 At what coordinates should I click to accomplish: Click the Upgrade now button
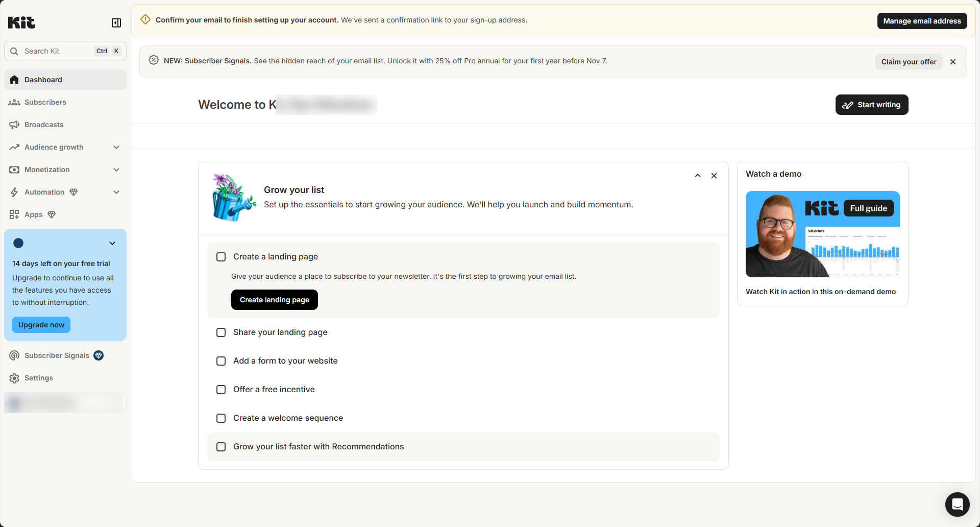click(41, 325)
